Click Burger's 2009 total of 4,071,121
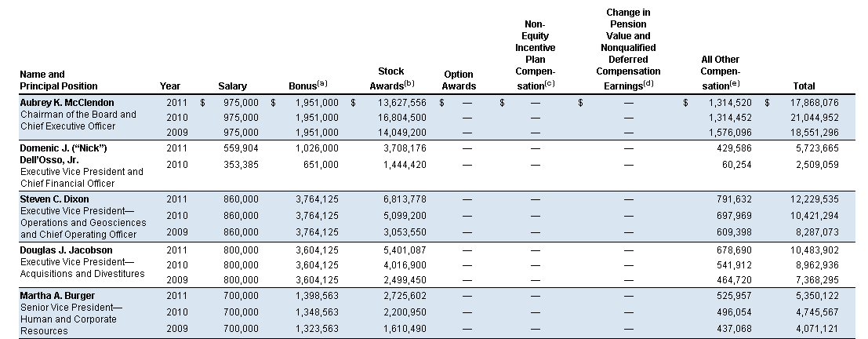 point(818,329)
